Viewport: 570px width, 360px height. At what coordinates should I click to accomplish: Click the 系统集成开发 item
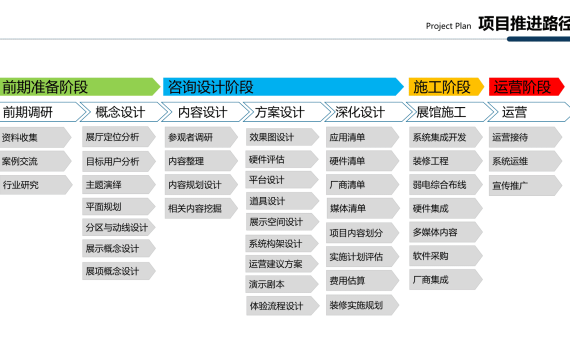pyautogui.click(x=446, y=137)
